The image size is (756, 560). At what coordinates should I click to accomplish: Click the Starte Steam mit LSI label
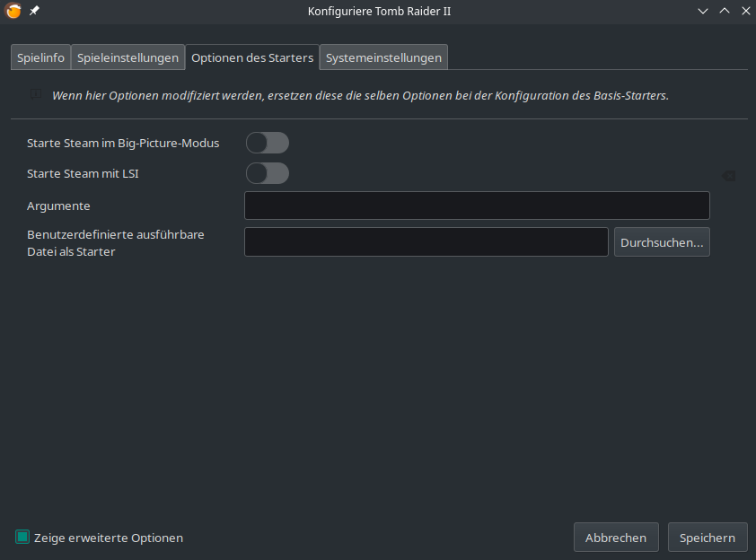coord(83,173)
